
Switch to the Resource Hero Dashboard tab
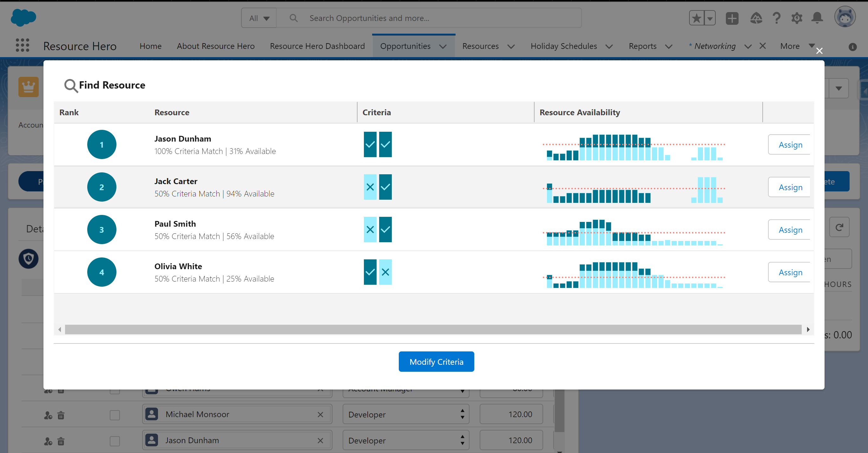pos(317,46)
